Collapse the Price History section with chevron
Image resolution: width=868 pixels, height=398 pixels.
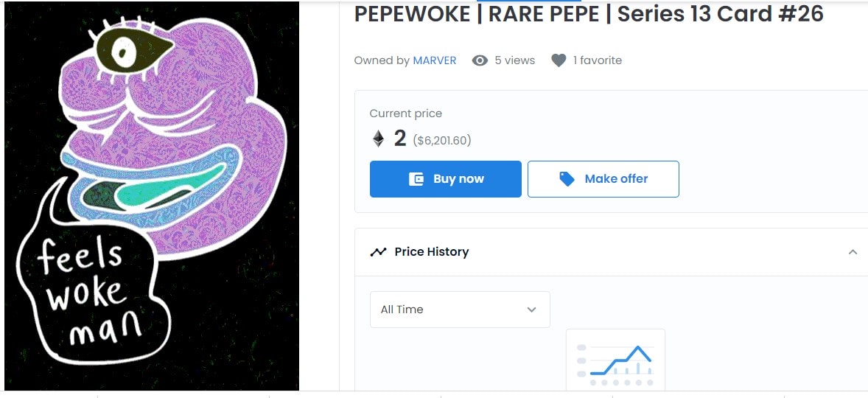[853, 252]
